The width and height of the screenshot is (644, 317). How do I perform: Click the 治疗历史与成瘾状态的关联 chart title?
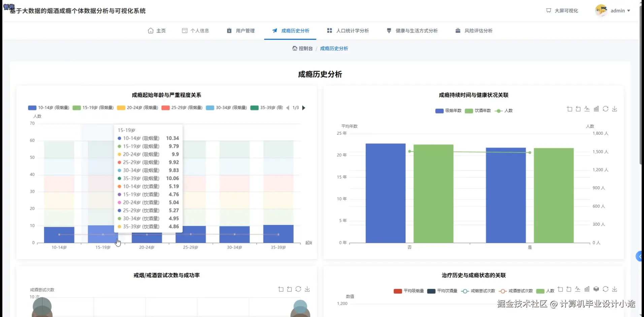(474, 276)
